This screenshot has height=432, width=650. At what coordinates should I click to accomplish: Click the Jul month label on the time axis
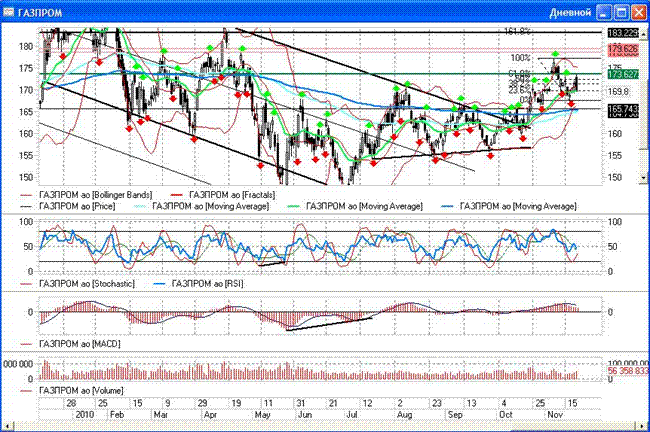click(x=352, y=415)
